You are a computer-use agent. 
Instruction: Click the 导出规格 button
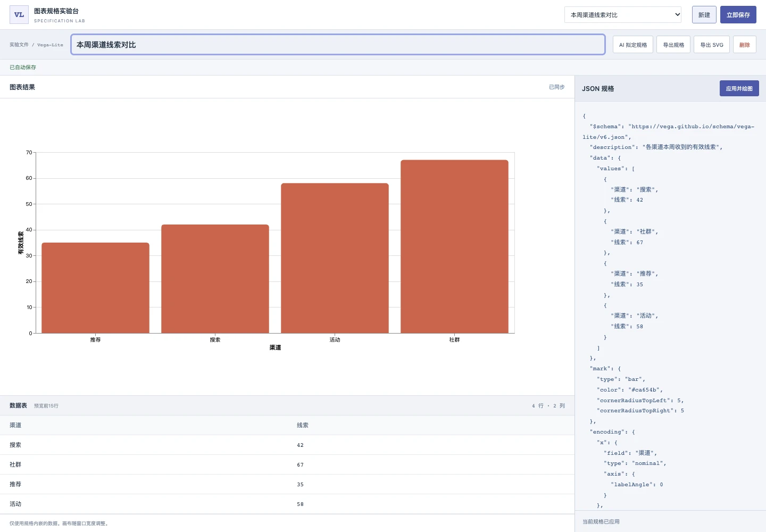pyautogui.click(x=673, y=45)
